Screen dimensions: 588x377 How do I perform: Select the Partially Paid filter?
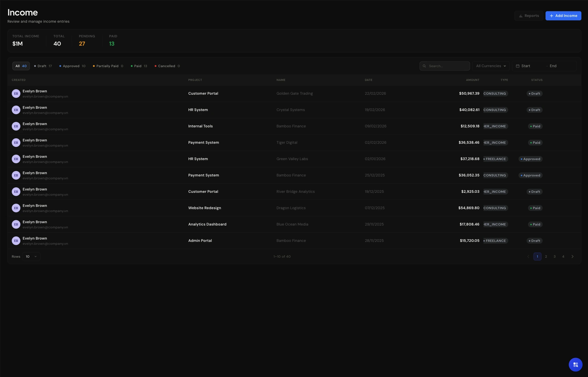point(108,66)
